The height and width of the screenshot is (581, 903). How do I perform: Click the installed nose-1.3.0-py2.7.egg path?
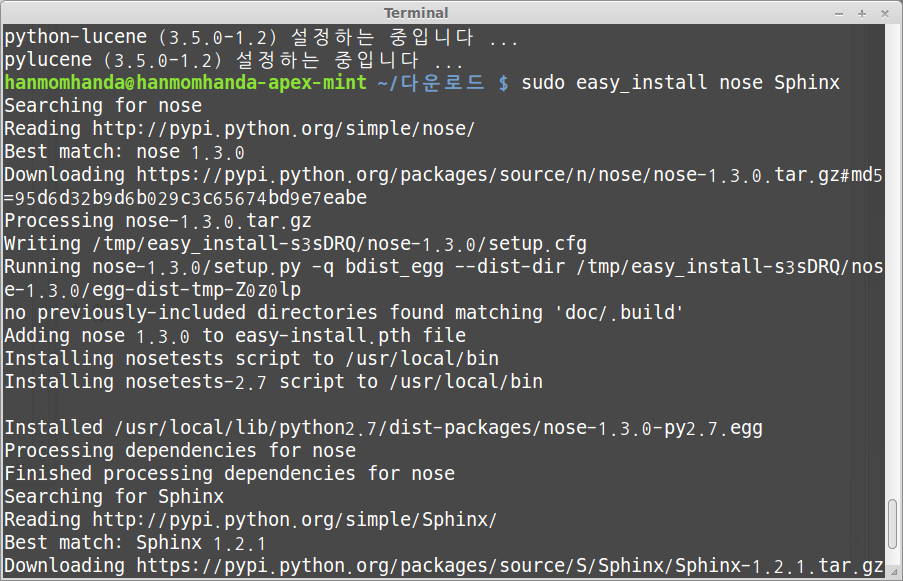coord(438,428)
